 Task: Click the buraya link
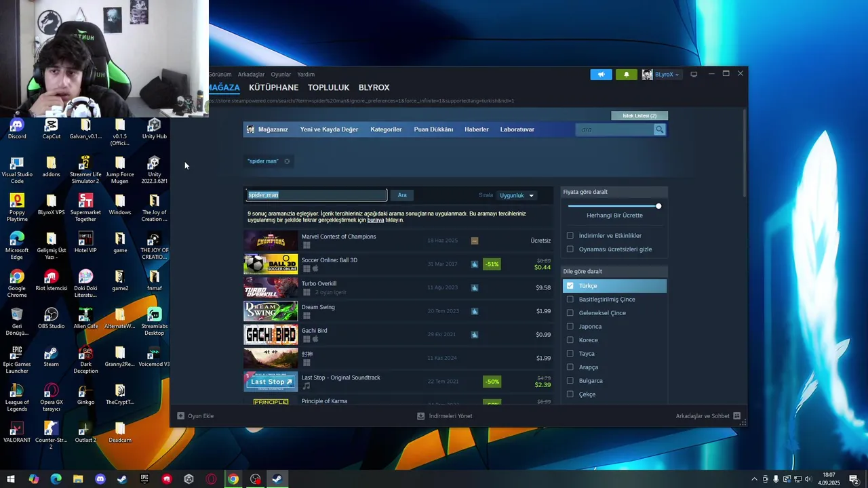pyautogui.click(x=376, y=220)
